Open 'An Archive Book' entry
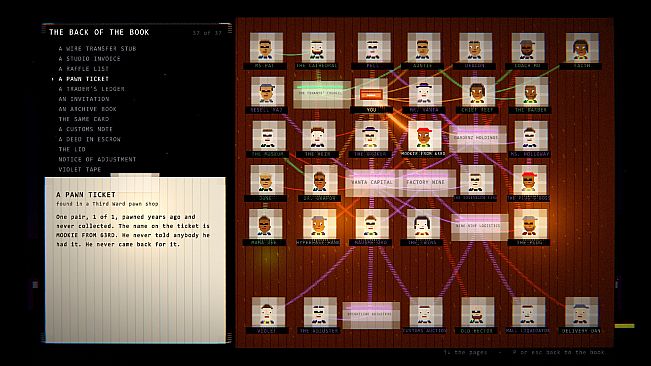 (x=87, y=109)
